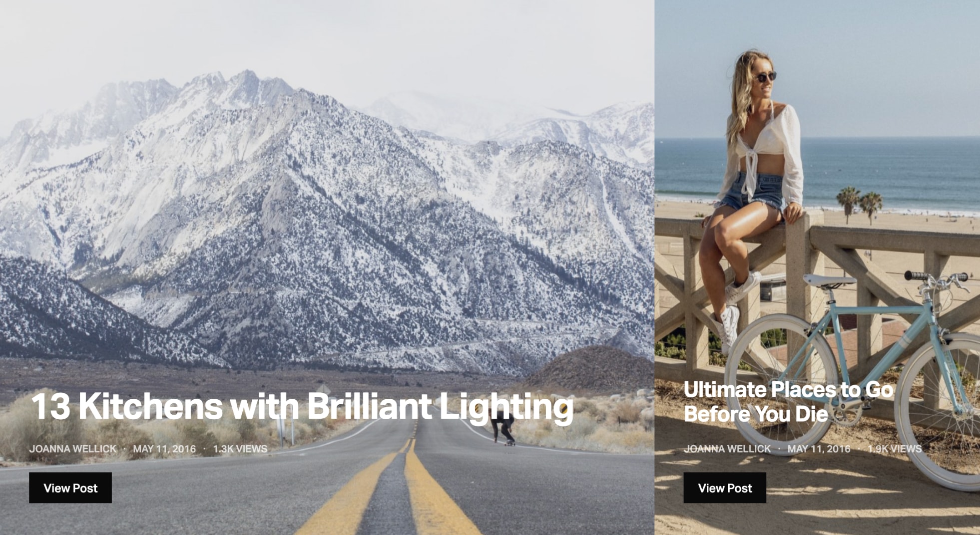Select the May 11, 2016 date on Ultimate Places post
980x535 pixels.
[819, 449]
